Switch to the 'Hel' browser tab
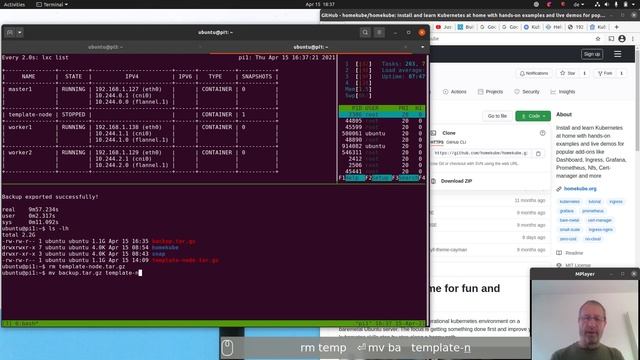Viewport: 640px width, 360px height. (x=553, y=27)
